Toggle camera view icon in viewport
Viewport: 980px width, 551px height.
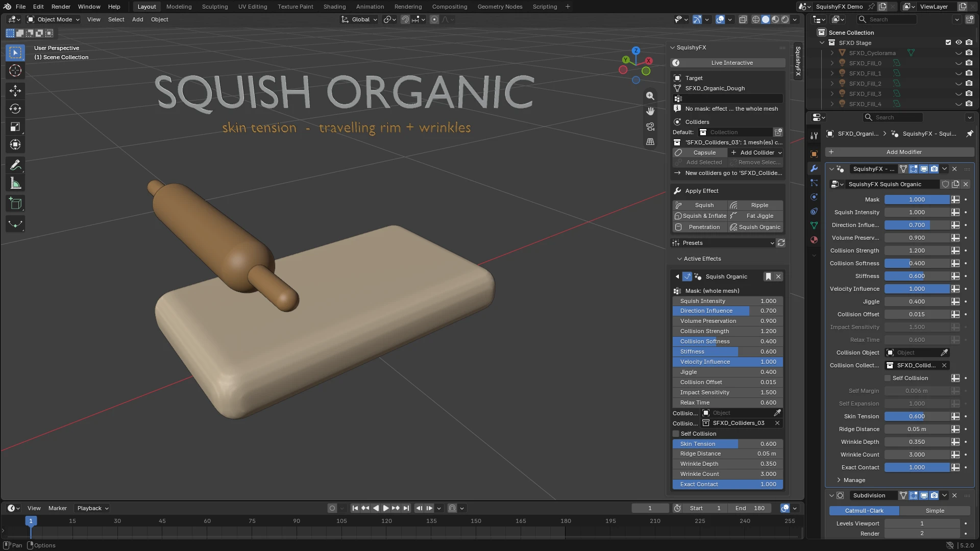click(650, 127)
